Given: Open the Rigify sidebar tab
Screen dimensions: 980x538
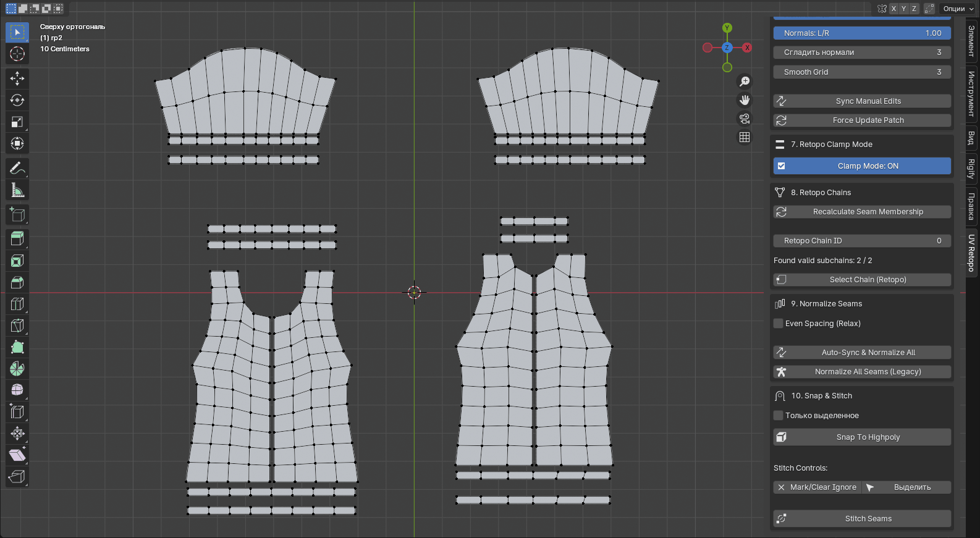Looking at the screenshot, I should [x=971, y=168].
